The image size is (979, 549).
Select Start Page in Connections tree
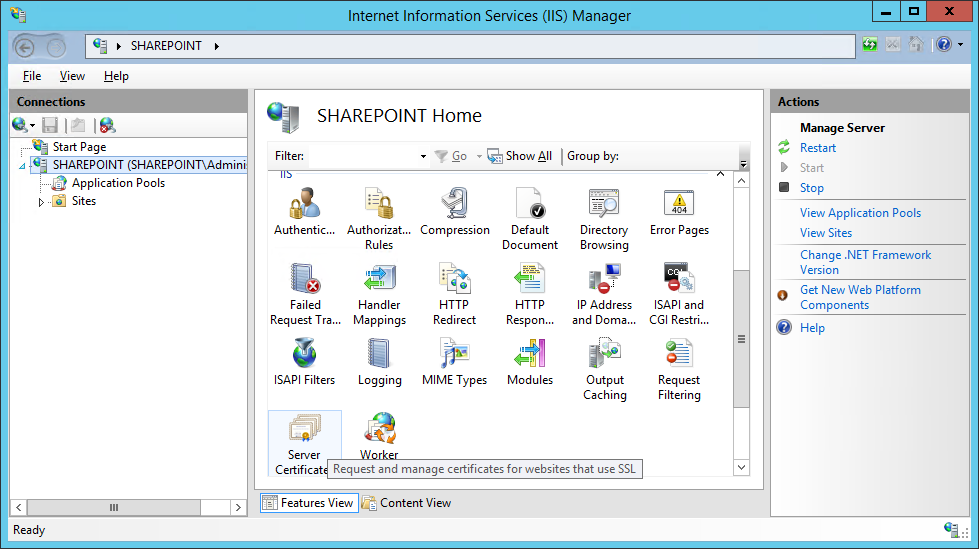click(x=79, y=147)
